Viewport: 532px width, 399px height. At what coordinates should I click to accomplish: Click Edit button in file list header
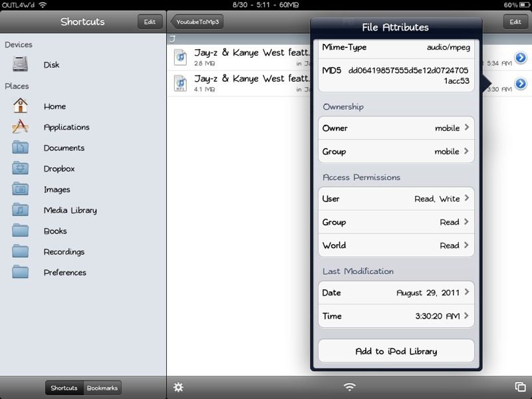click(515, 22)
